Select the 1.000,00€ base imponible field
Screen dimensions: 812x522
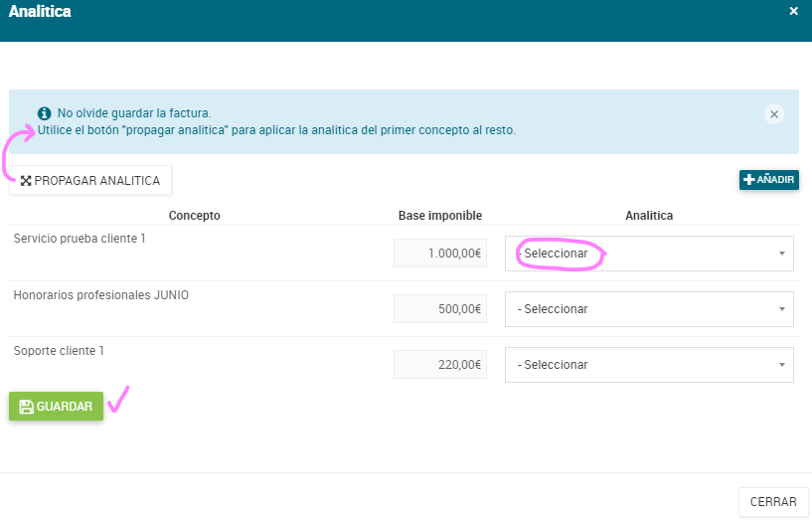click(440, 254)
